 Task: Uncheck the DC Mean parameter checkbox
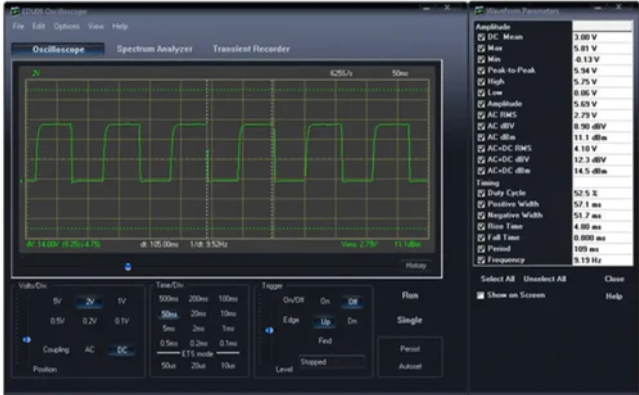[x=481, y=37]
